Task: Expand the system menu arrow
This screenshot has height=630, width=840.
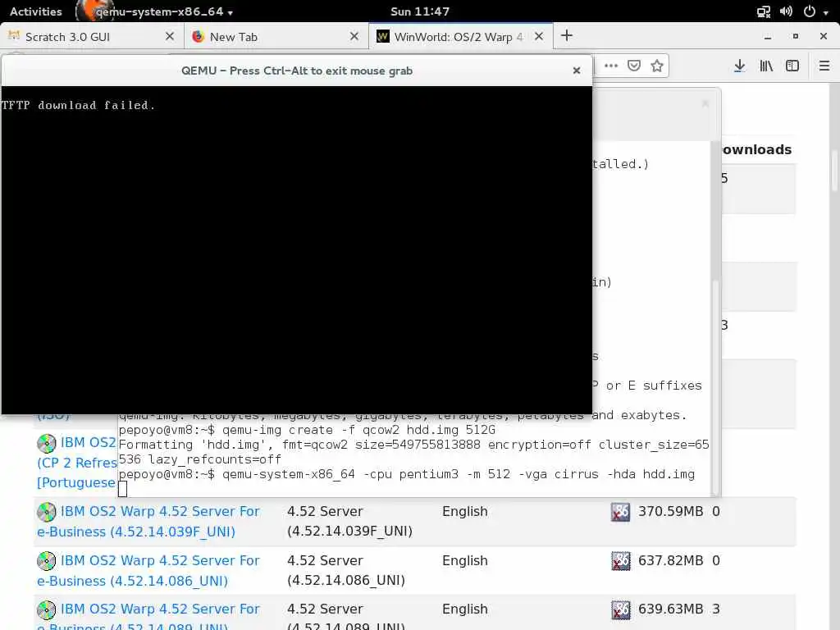Action: tap(825, 12)
